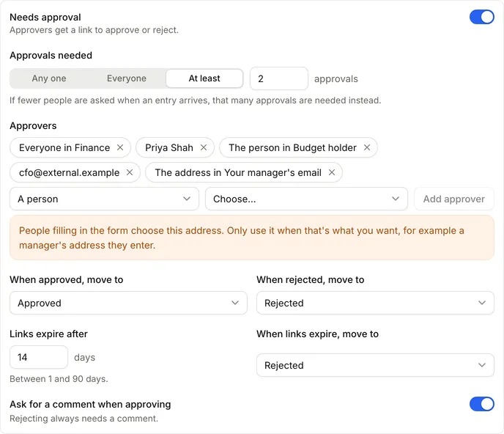Click Approvers get a link description text
Viewport: 504px width, 434px height.
pos(94,30)
